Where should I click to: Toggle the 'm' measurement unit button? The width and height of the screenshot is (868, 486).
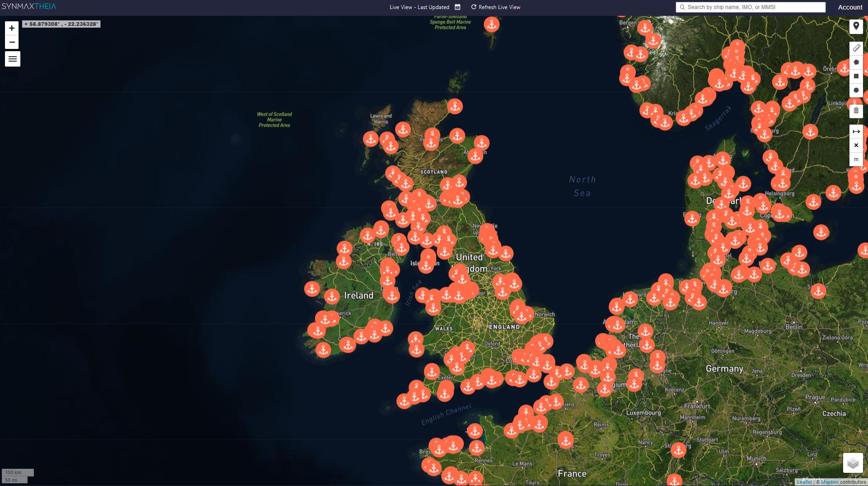click(856, 159)
